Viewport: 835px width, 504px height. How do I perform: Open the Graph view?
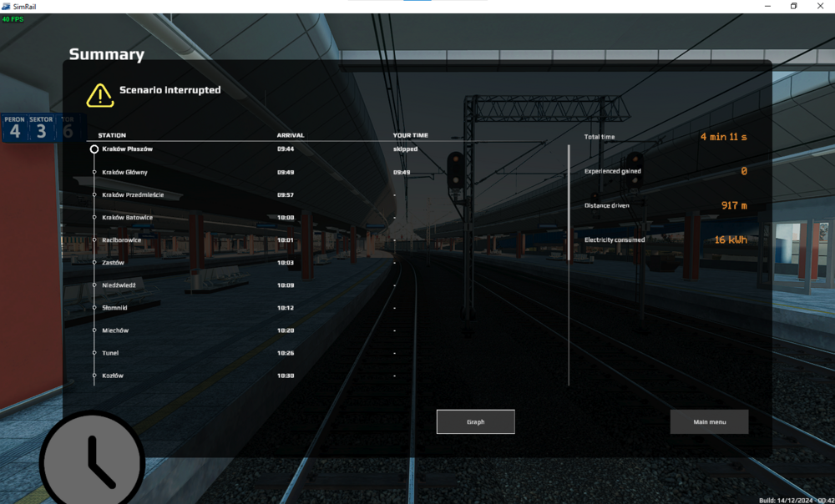tap(475, 422)
